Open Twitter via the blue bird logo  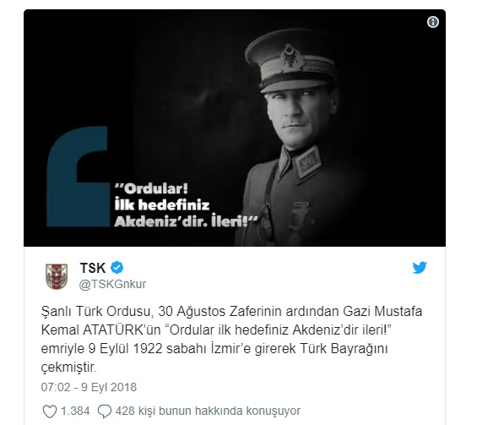pos(420,268)
